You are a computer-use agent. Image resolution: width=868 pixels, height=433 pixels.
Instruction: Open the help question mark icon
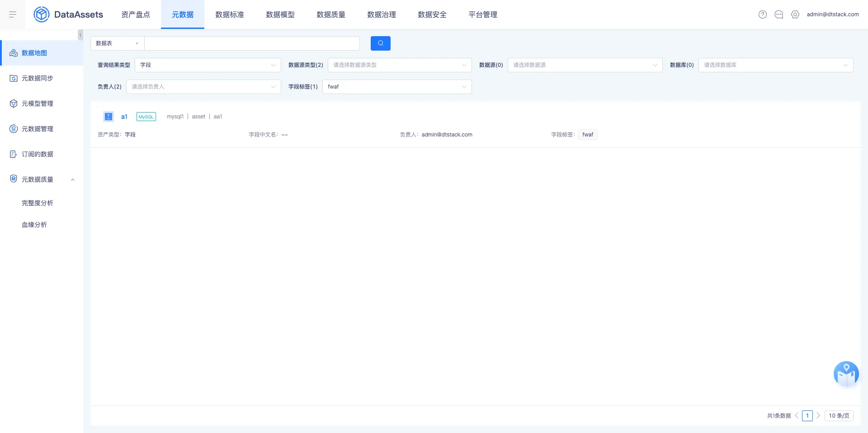(763, 14)
